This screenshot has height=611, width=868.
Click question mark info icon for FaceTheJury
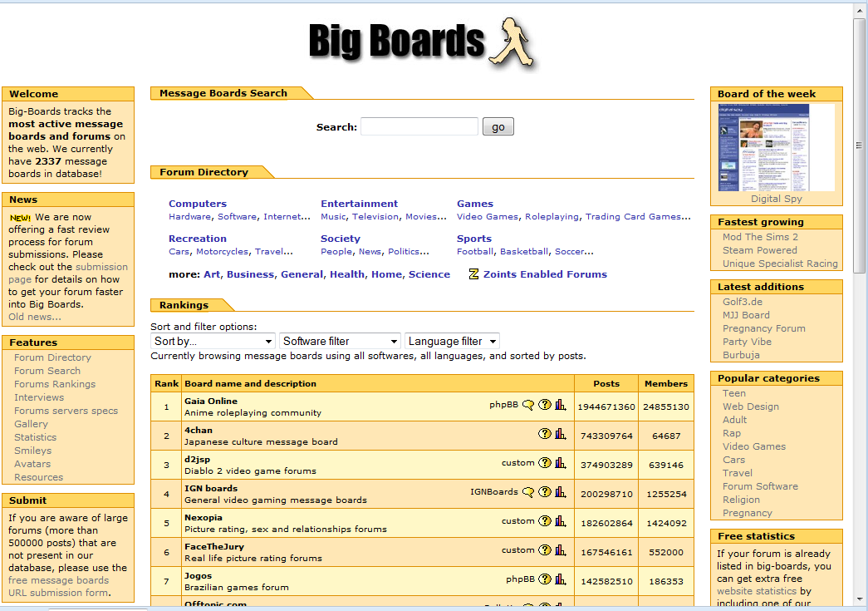click(x=545, y=550)
